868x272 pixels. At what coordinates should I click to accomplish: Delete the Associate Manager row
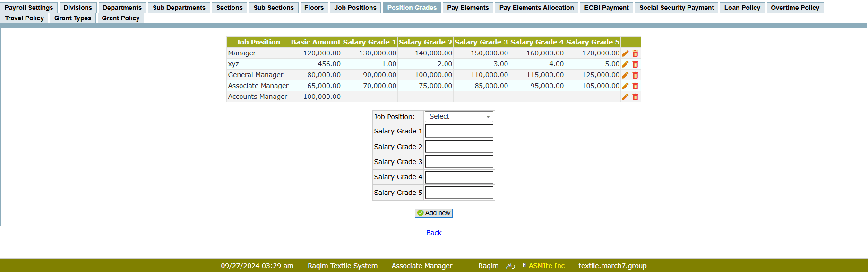635,86
